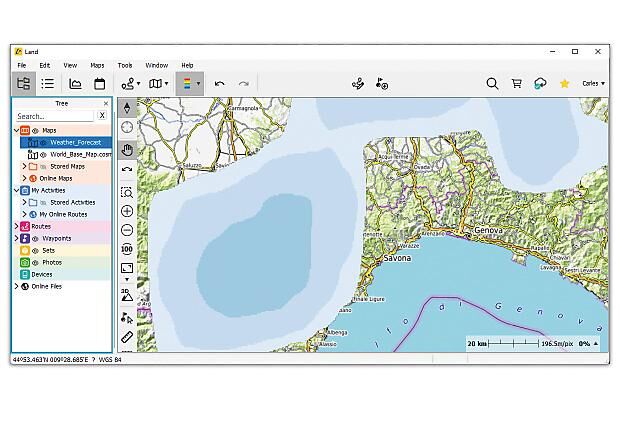Select the ruler measure tool
The width and height of the screenshot is (620, 425).
coord(127,337)
